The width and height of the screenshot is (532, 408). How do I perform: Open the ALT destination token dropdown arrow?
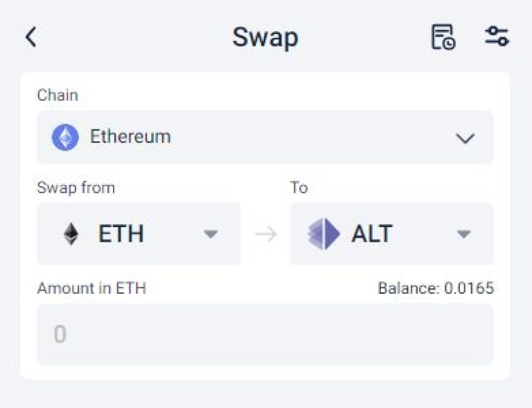click(463, 233)
